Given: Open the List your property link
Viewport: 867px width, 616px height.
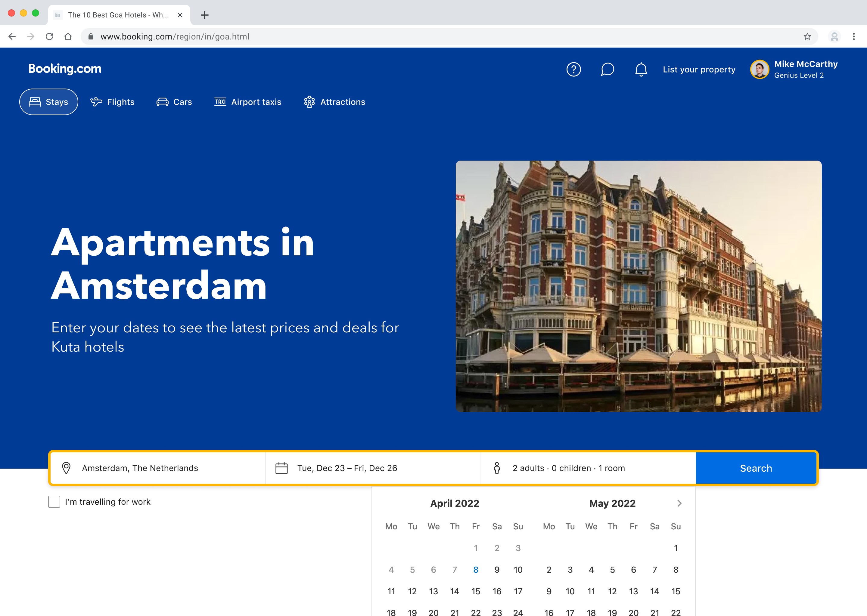Looking at the screenshot, I should pyautogui.click(x=699, y=69).
